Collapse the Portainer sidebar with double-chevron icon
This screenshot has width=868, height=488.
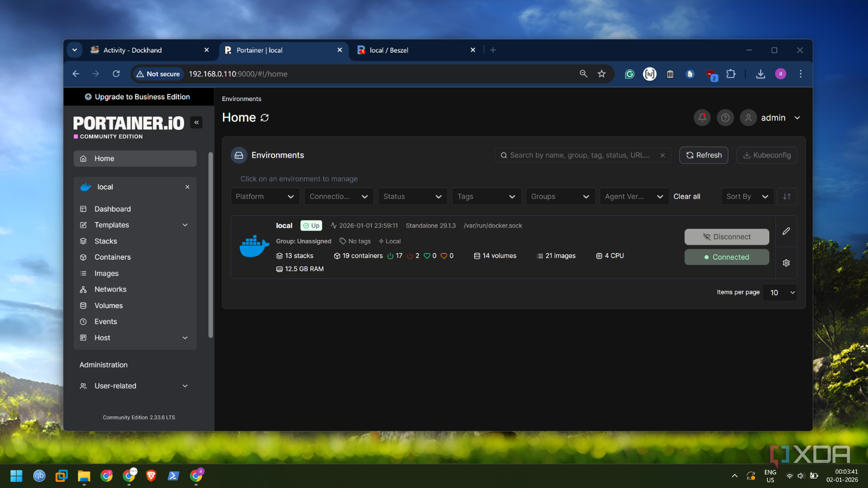click(196, 123)
